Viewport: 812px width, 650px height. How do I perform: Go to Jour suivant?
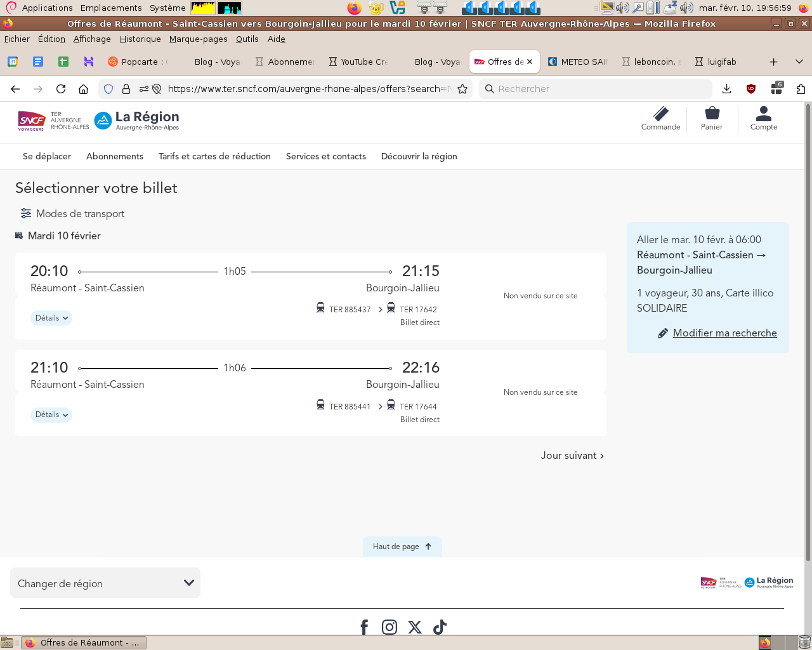(x=572, y=456)
